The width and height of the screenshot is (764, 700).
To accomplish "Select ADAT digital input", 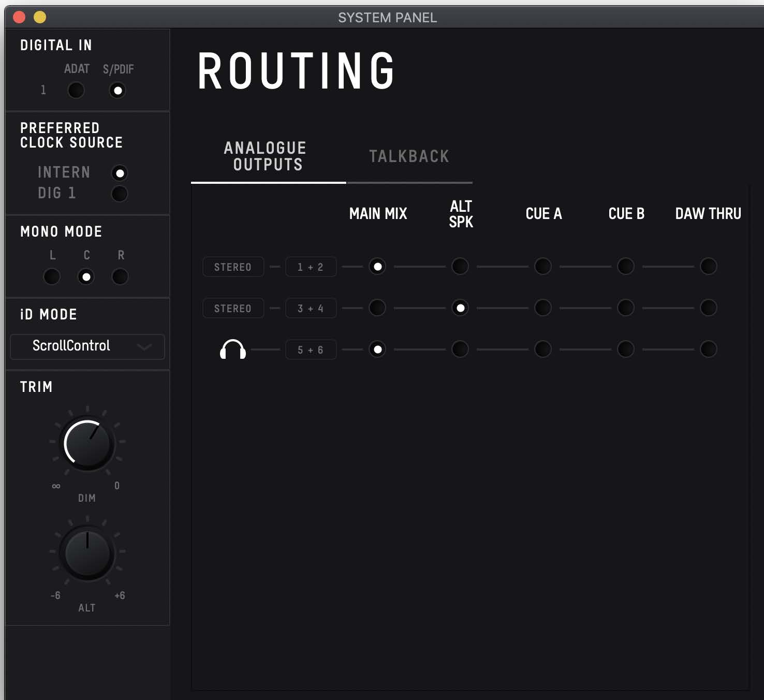I will pyautogui.click(x=76, y=91).
